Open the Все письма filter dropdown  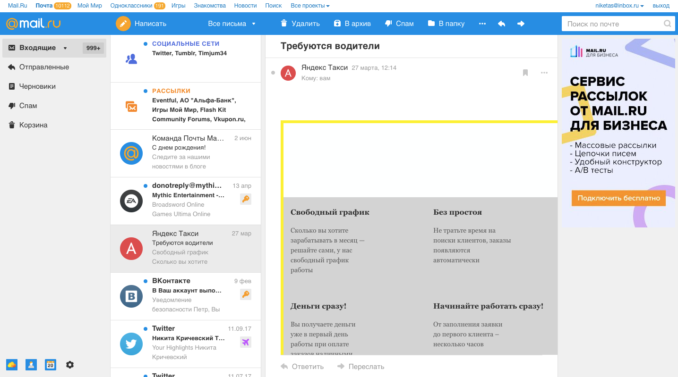[x=231, y=24]
